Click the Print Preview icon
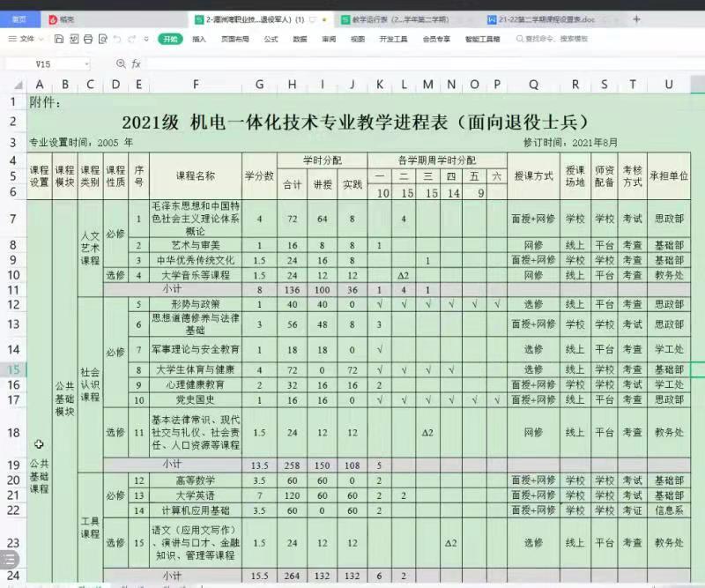Image resolution: width=705 pixels, height=588 pixels. click(x=101, y=39)
